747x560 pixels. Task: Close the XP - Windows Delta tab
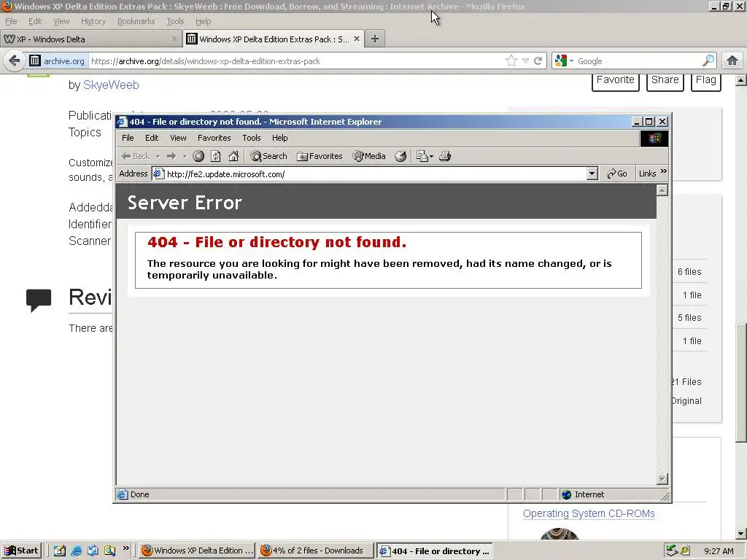pyautogui.click(x=174, y=39)
